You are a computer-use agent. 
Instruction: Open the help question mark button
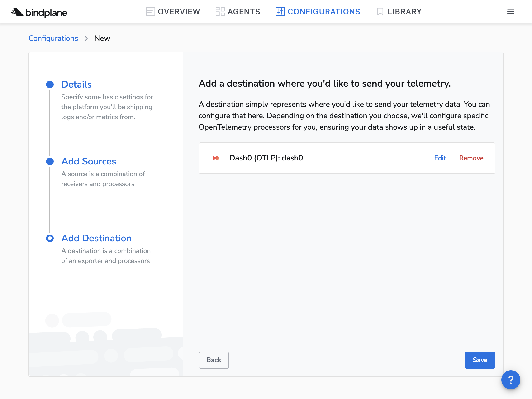[511, 380]
